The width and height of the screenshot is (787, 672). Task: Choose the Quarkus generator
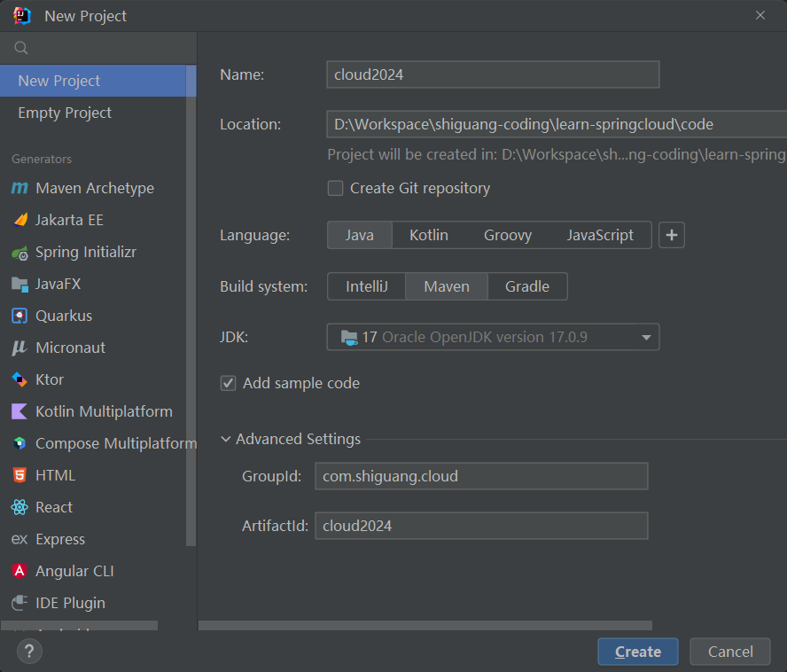click(x=93, y=316)
